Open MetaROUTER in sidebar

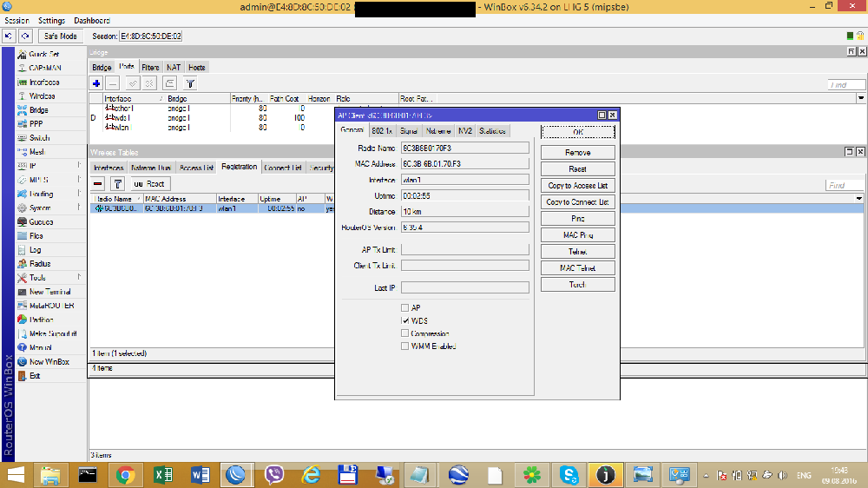[51, 306]
